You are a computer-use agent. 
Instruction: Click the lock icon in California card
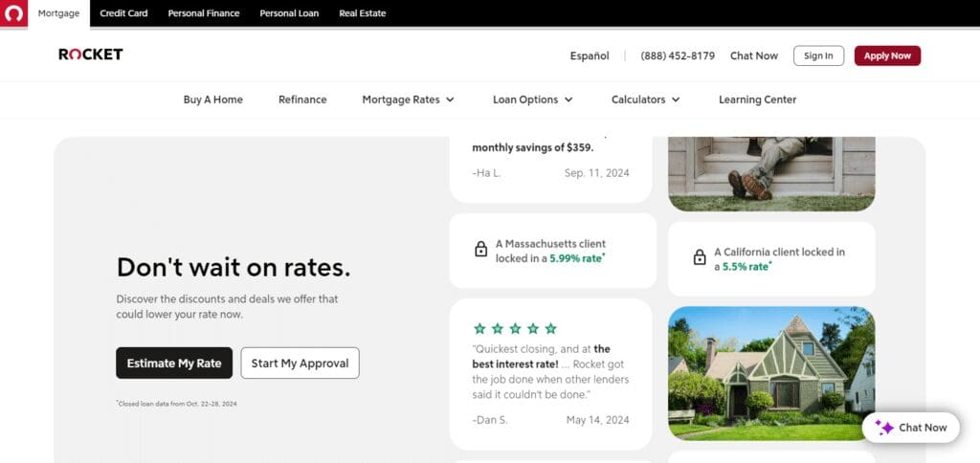tap(700, 257)
